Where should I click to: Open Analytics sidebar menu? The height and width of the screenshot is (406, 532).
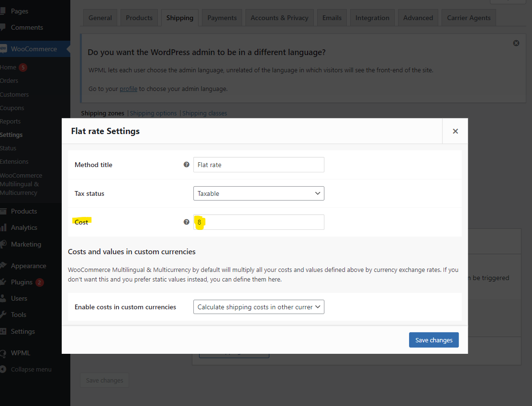(x=24, y=227)
